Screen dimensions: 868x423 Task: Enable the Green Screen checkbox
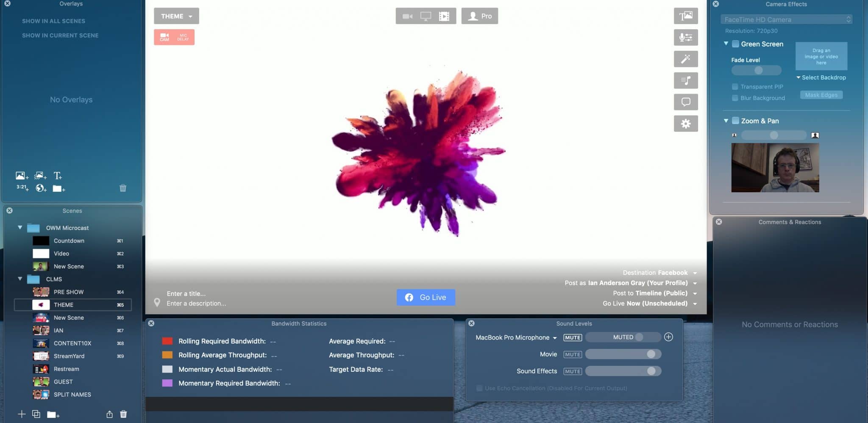point(735,44)
